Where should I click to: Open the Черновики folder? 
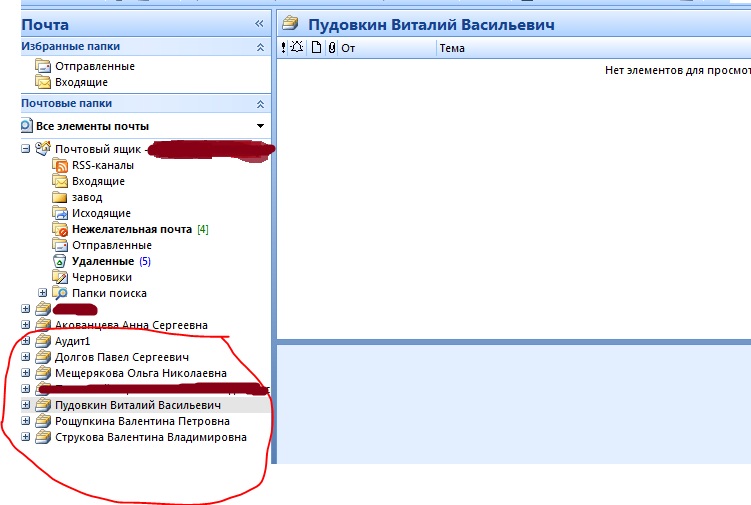click(102, 277)
